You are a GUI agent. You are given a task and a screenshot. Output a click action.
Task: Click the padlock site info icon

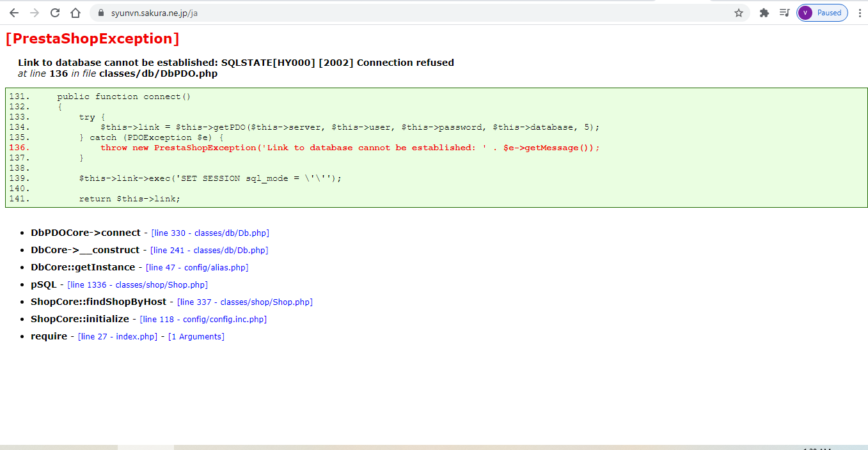point(100,13)
